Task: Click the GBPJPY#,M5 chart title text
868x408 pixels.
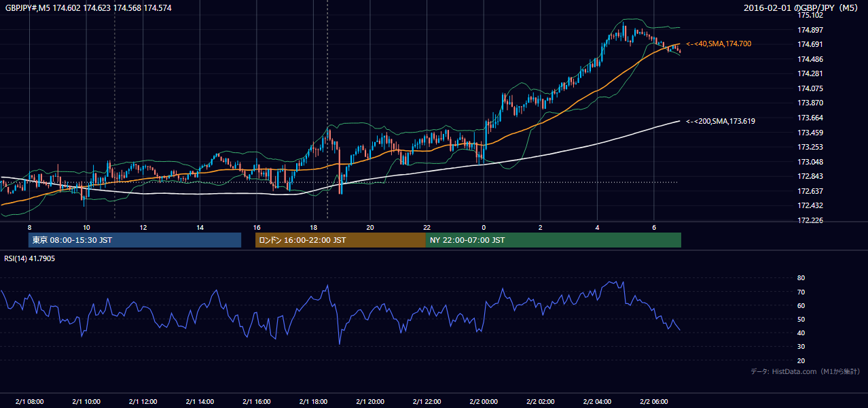Action: [x=89, y=7]
